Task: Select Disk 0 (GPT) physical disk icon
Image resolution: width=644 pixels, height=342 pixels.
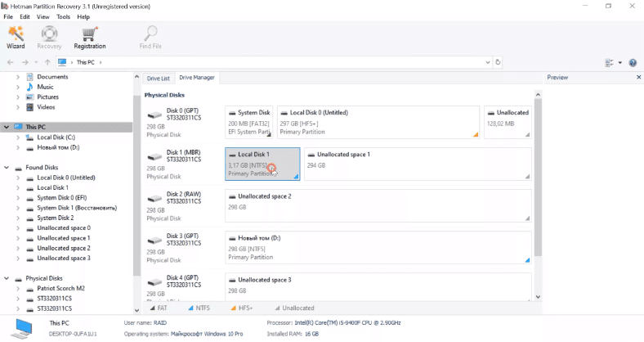Action: pos(154,115)
